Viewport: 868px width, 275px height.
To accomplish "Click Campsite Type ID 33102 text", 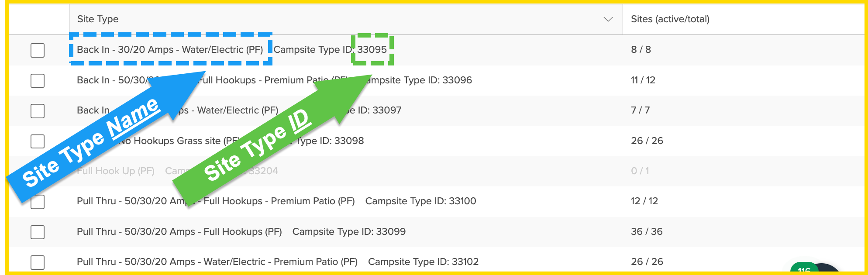I will point(422,262).
